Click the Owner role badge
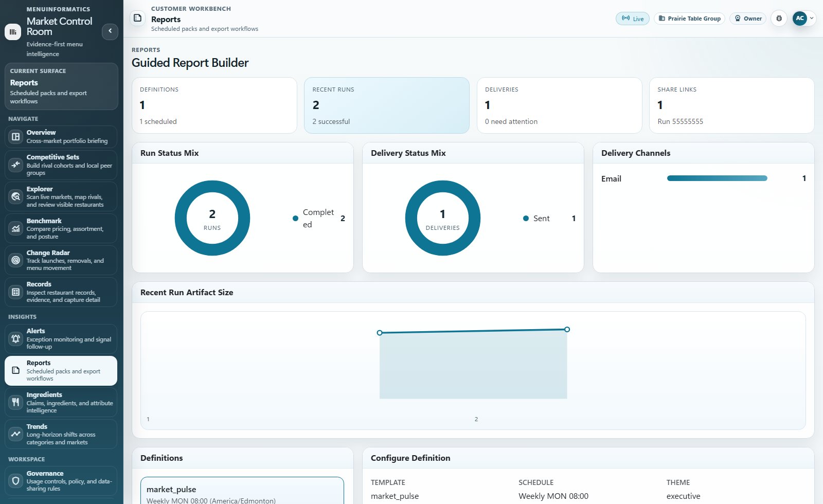The width and height of the screenshot is (823, 504). click(748, 19)
